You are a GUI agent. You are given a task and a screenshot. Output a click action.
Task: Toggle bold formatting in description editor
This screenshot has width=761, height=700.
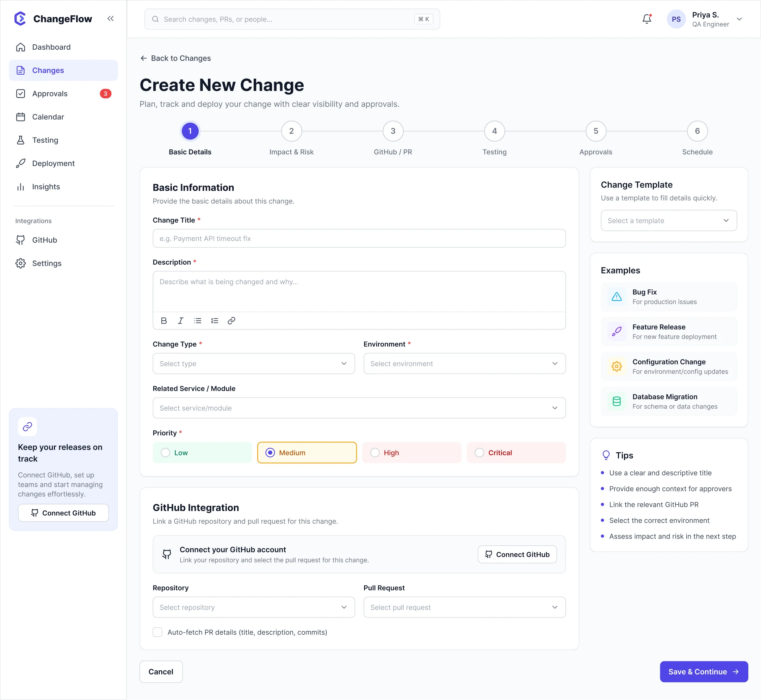(x=164, y=321)
